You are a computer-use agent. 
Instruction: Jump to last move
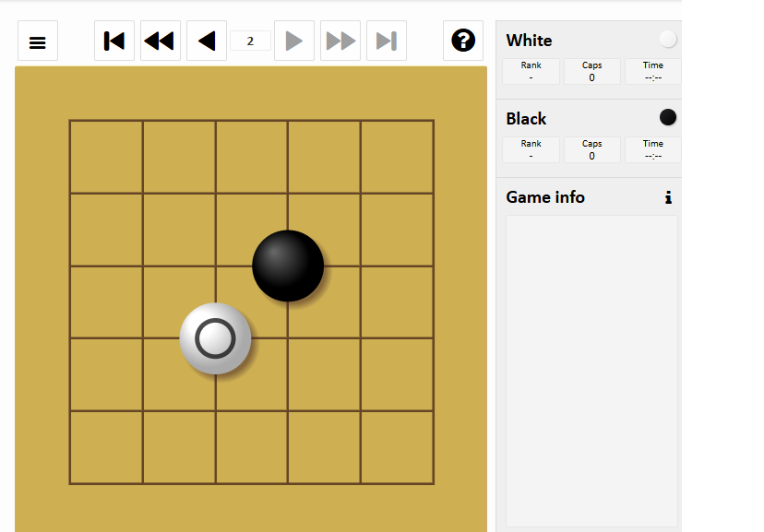click(387, 41)
